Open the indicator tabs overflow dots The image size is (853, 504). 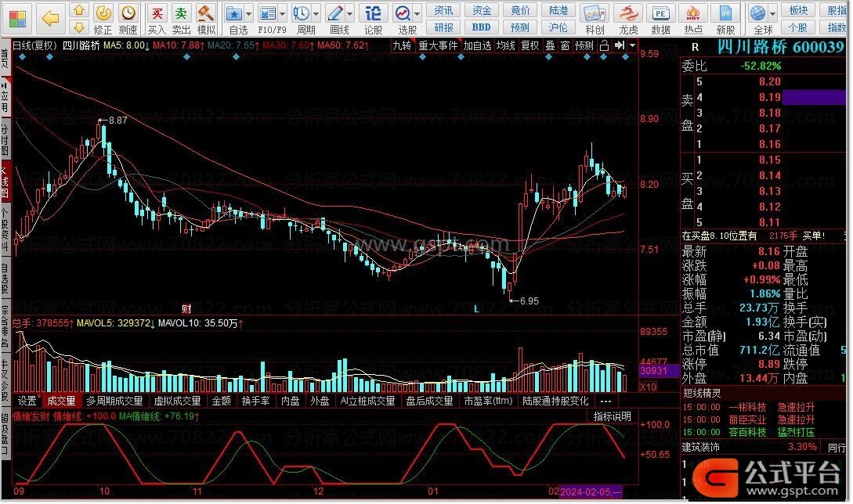(x=605, y=401)
